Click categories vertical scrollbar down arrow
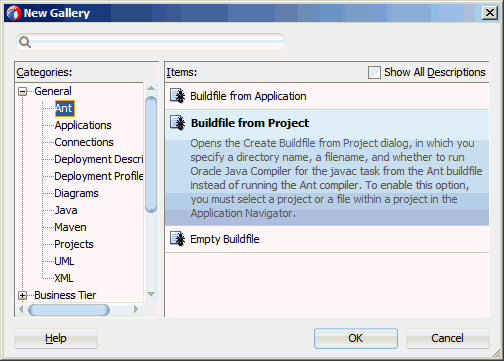 [x=151, y=294]
